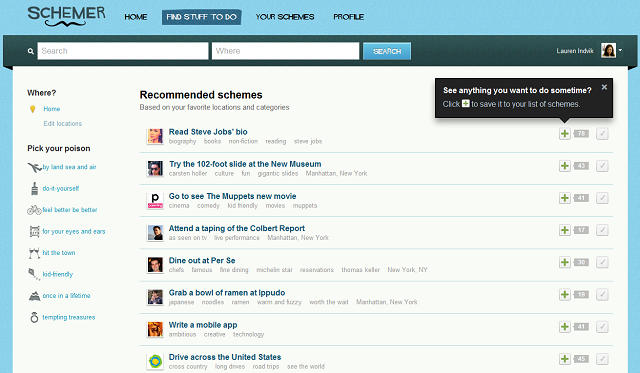Screen dimensions: 640x373
Task: Click the worth the wait tag
Action: pyautogui.click(x=329, y=302)
